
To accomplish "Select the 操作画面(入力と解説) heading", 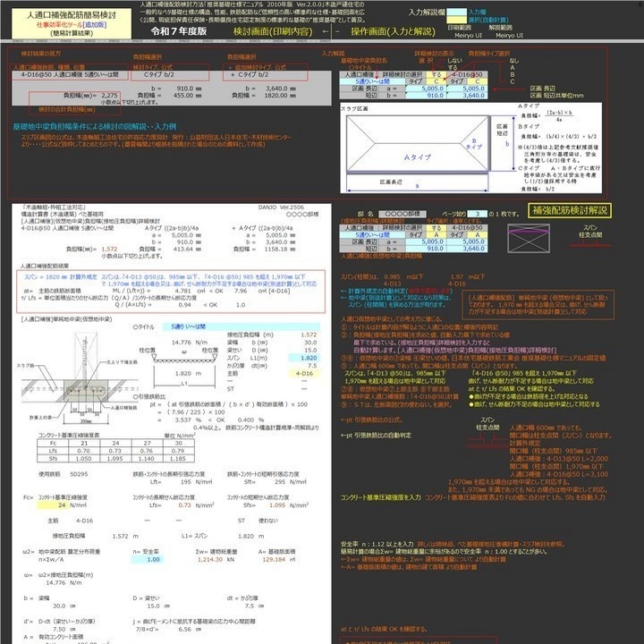I will click(393, 31).
